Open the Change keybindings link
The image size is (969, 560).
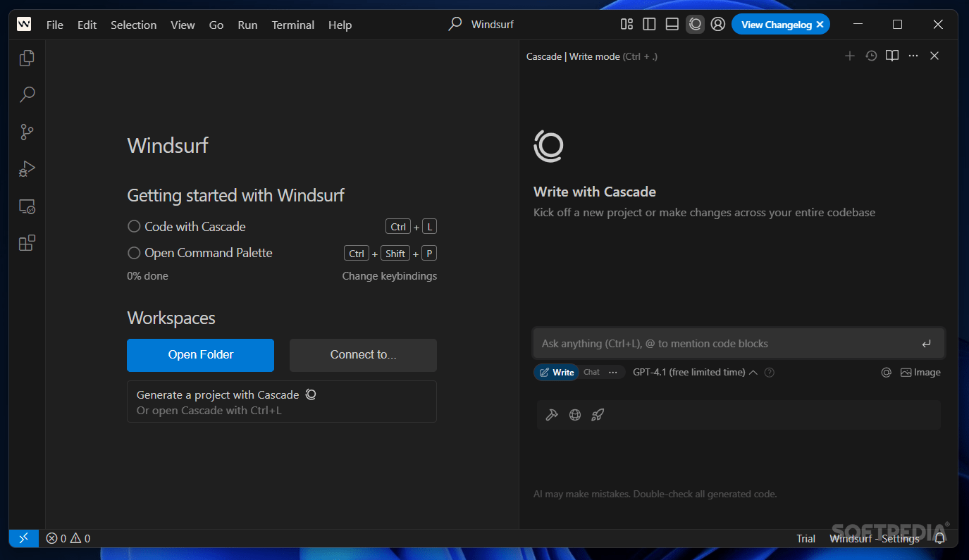pyautogui.click(x=390, y=276)
